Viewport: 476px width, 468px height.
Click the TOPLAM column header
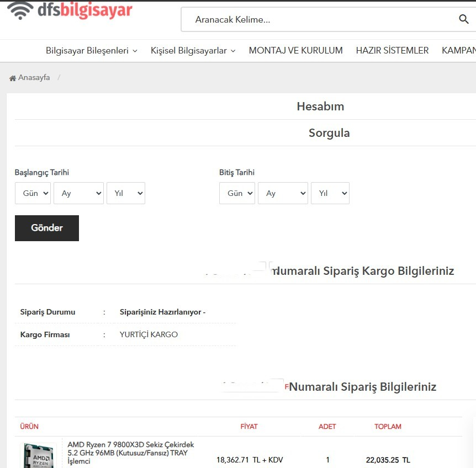click(388, 427)
